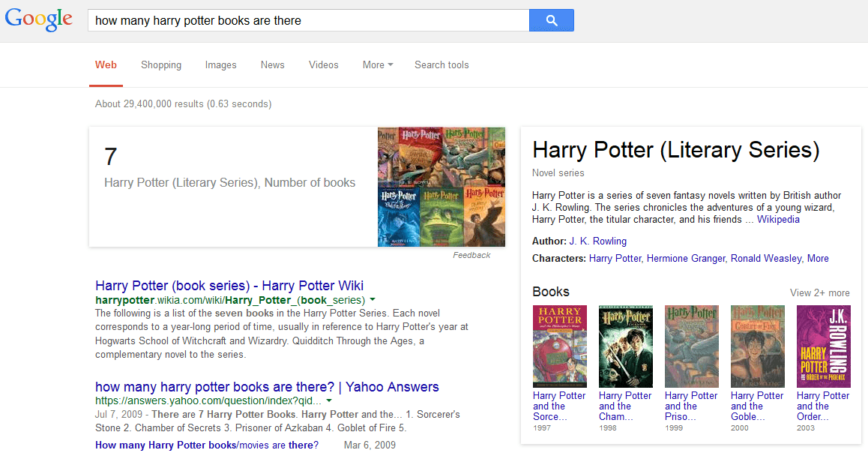This screenshot has height=453, width=868.
Task: Click inside the search input field
Action: [300, 20]
